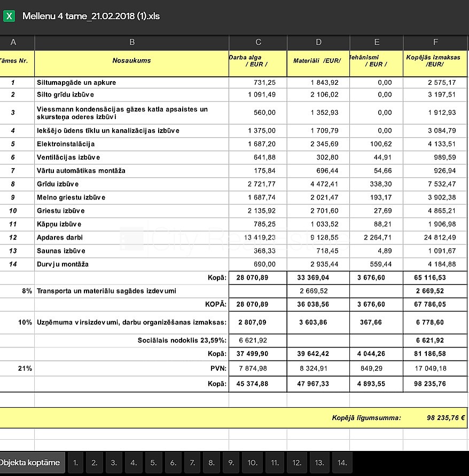This screenshot has height=476, width=469.
Task: Select column B header
Action: 131,42
